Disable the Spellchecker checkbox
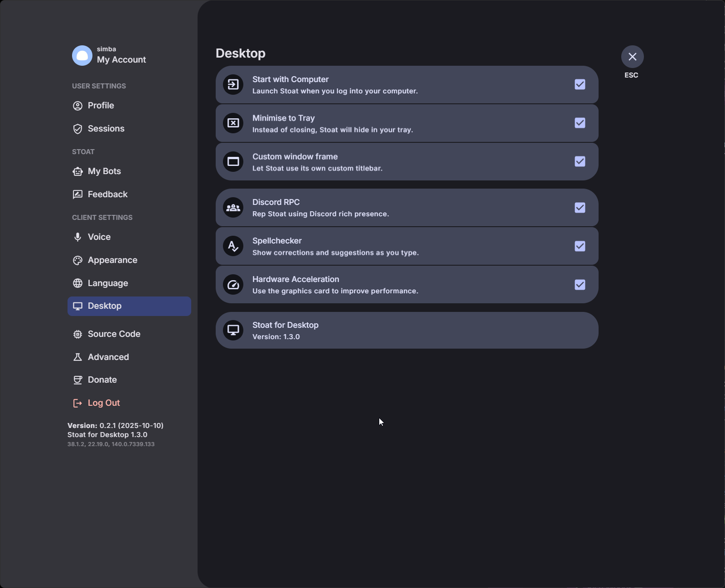 point(580,246)
